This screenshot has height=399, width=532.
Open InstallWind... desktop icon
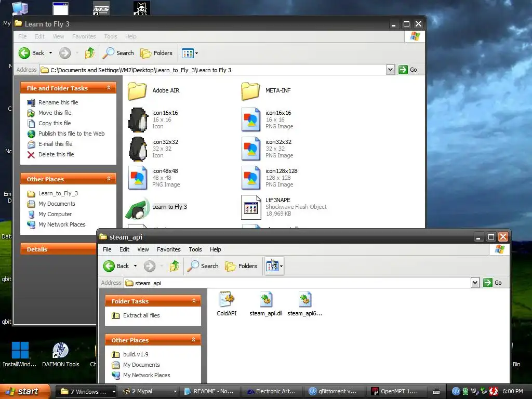click(20, 355)
